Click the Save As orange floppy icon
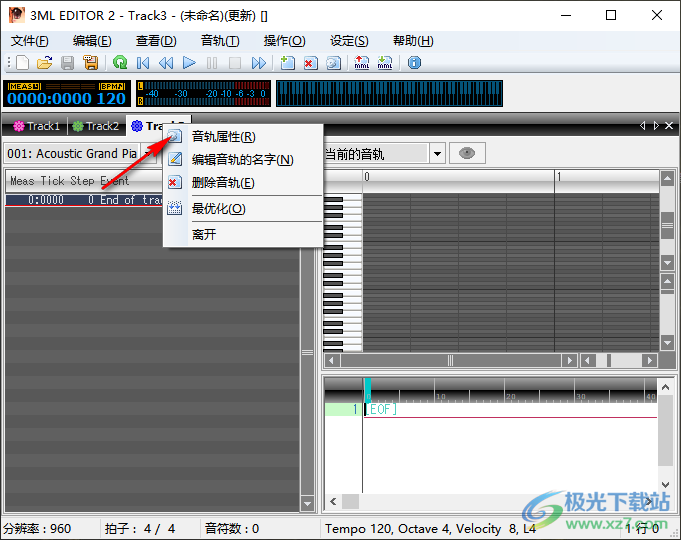Image resolution: width=681 pixels, height=540 pixels. click(91, 63)
